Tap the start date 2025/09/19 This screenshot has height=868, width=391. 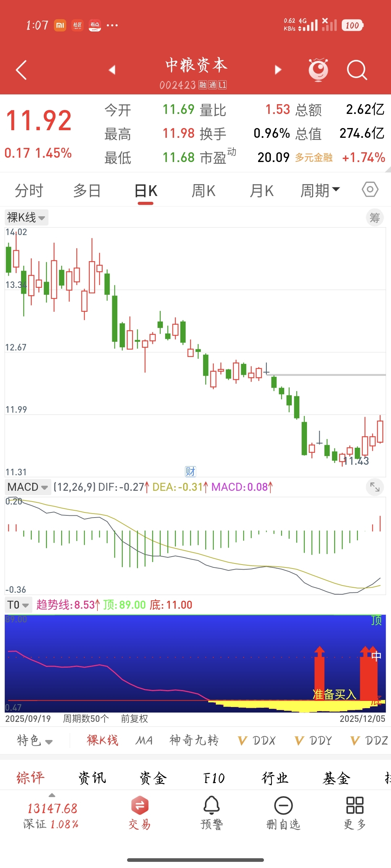28,719
